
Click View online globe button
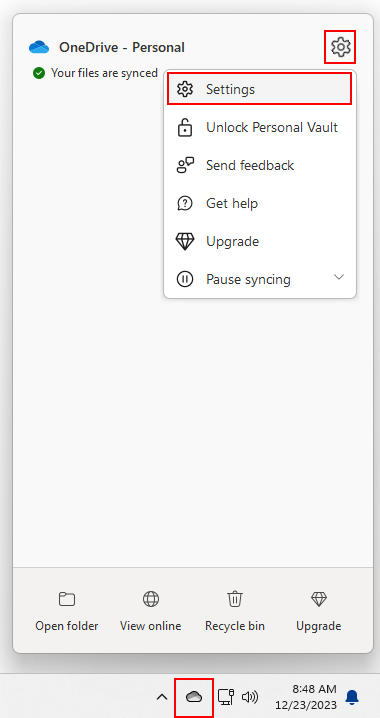pyautogui.click(x=151, y=612)
